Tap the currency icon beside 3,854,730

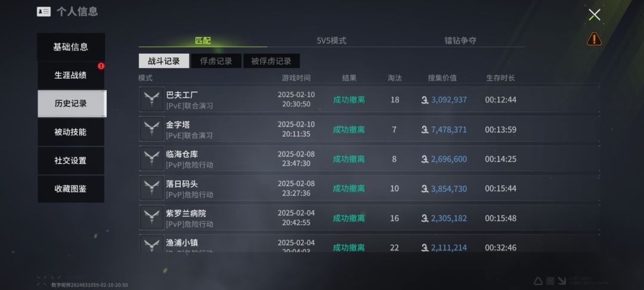pos(425,189)
